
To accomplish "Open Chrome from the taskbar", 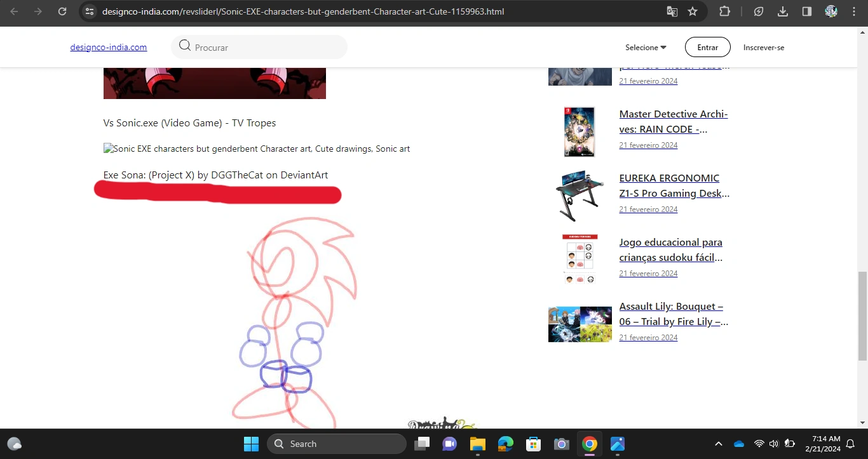I will click(x=589, y=443).
